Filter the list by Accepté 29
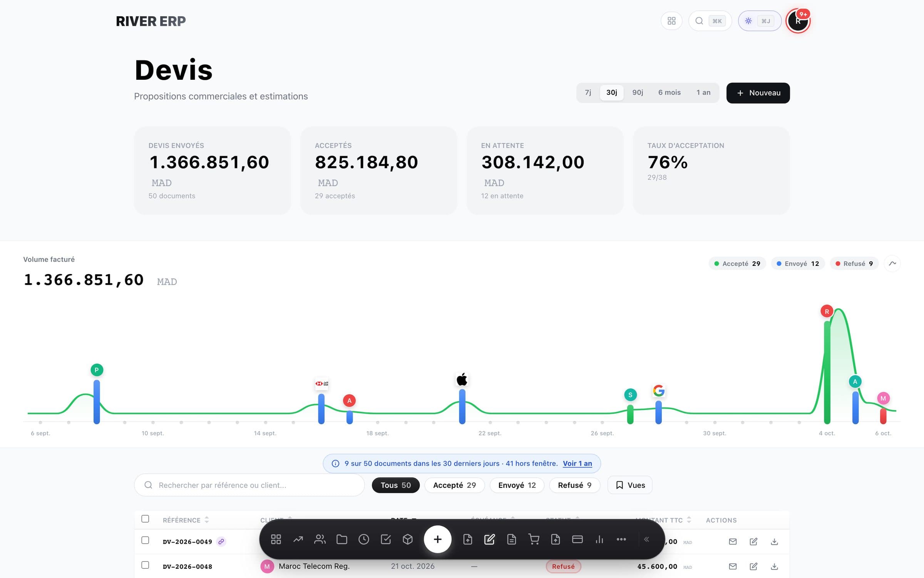 (x=454, y=485)
